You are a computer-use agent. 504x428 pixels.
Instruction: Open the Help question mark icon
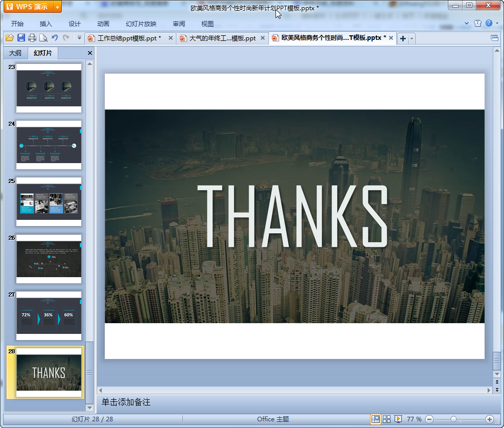pos(489,24)
